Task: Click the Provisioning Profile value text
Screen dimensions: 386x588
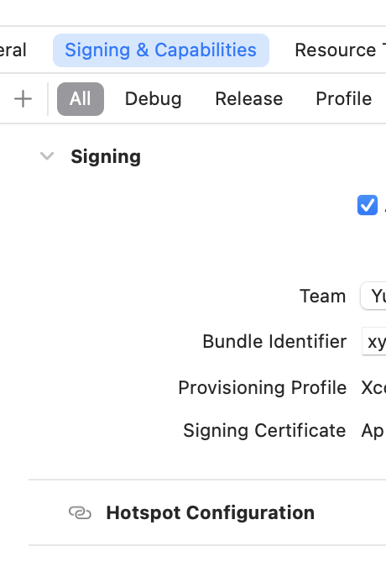Action: [x=373, y=388]
